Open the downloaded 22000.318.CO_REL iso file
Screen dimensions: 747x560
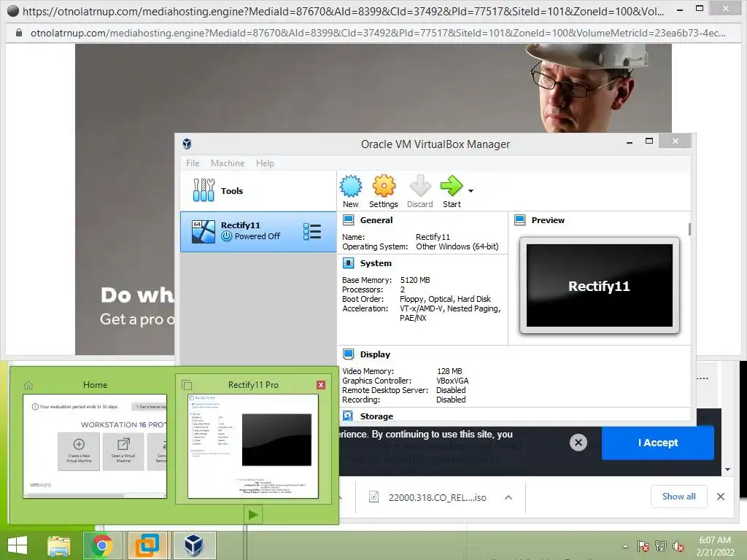tap(438, 497)
